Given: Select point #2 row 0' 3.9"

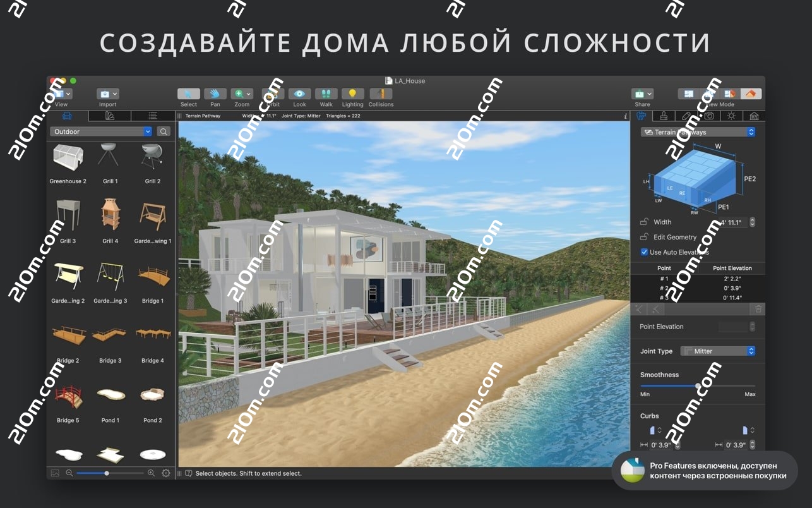Looking at the screenshot, I should [698, 288].
